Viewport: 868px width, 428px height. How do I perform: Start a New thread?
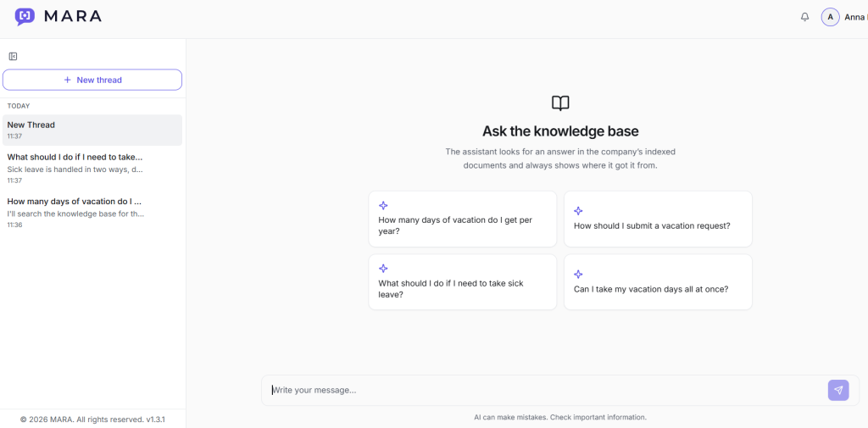click(92, 80)
